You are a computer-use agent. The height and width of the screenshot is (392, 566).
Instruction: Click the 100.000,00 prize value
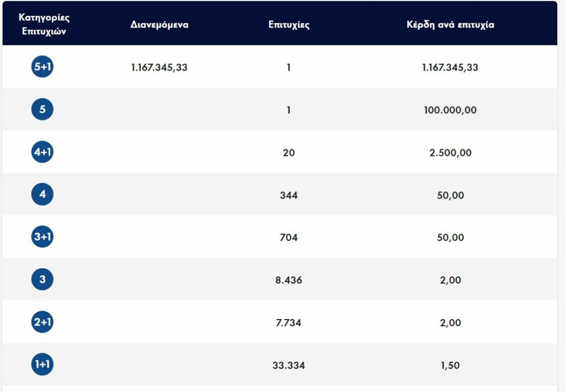click(450, 110)
